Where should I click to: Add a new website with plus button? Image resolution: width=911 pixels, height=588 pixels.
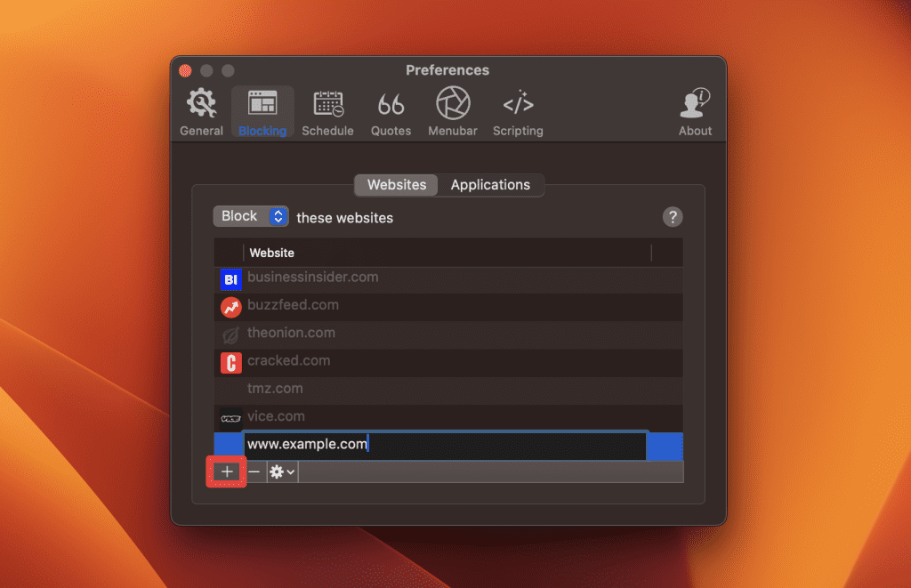click(x=227, y=471)
